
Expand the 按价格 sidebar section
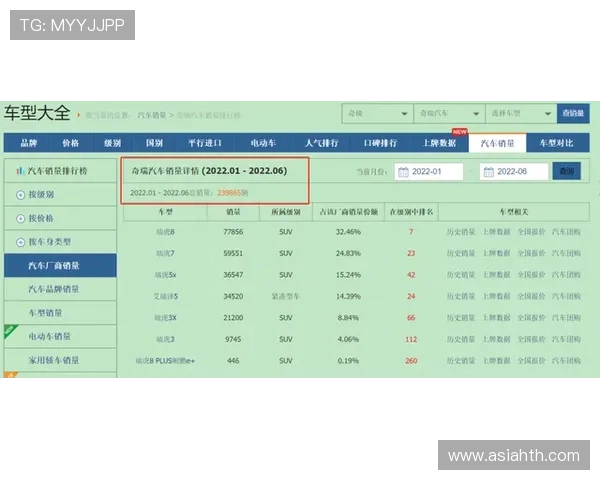tap(60, 218)
